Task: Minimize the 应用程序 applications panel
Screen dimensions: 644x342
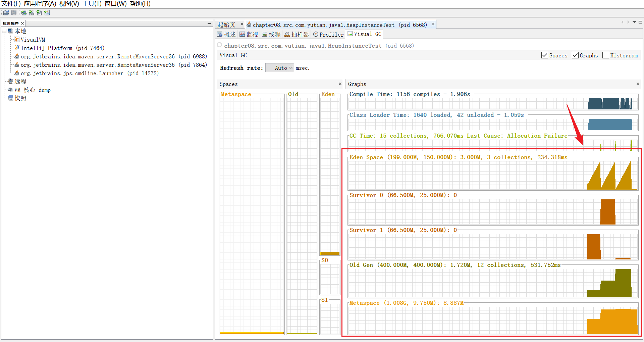Action: click(x=209, y=23)
